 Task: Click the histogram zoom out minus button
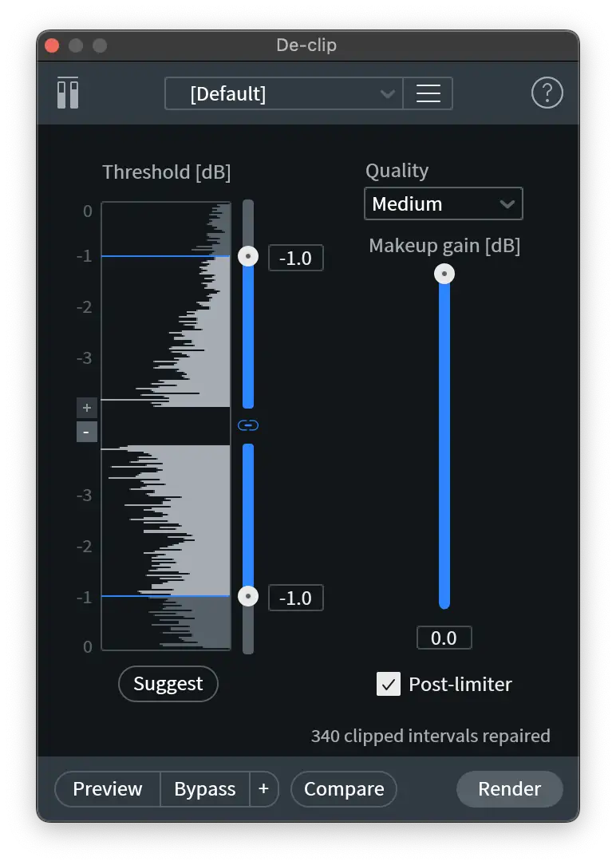pyautogui.click(x=87, y=432)
